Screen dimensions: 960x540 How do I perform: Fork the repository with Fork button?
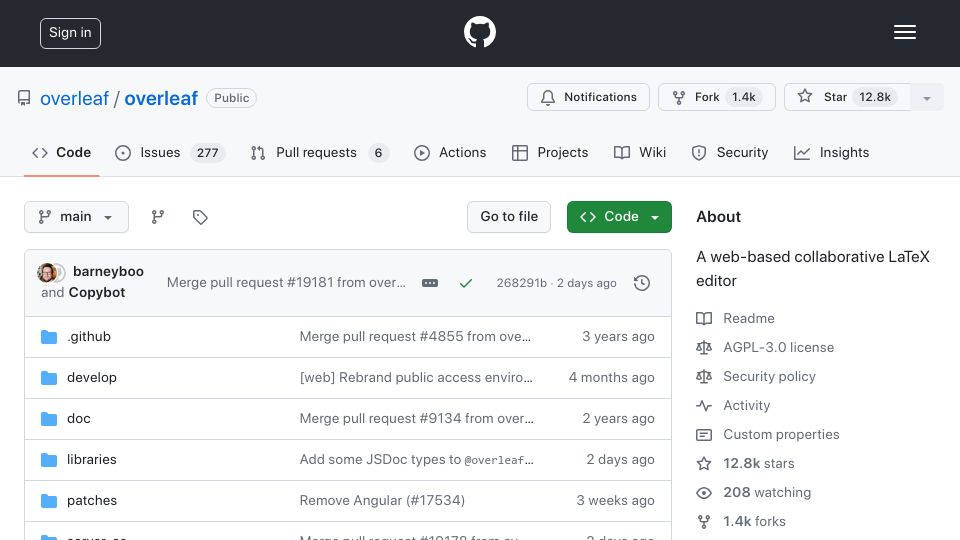tap(717, 97)
